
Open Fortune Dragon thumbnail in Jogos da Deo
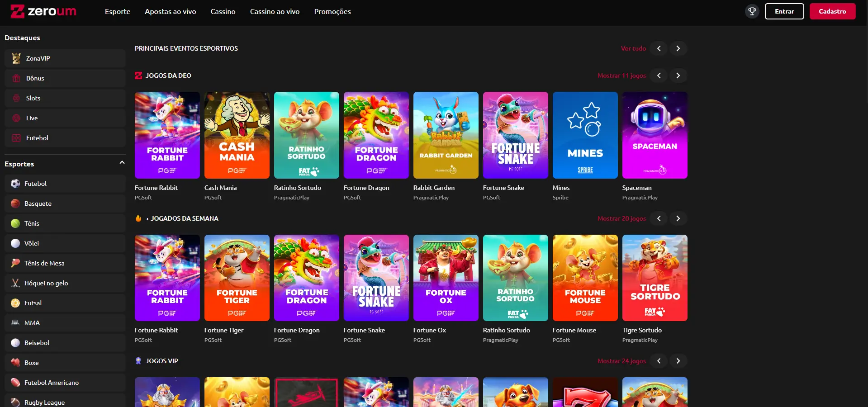pos(376,135)
